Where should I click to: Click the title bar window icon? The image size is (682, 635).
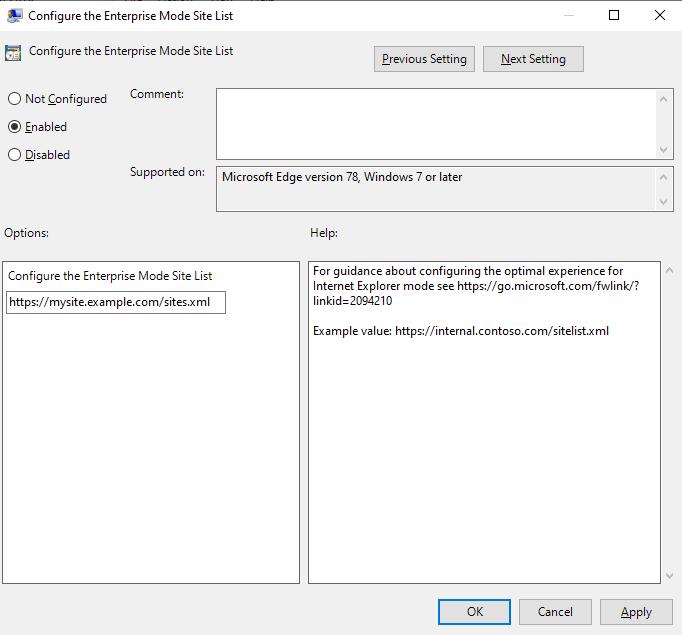(x=15, y=16)
